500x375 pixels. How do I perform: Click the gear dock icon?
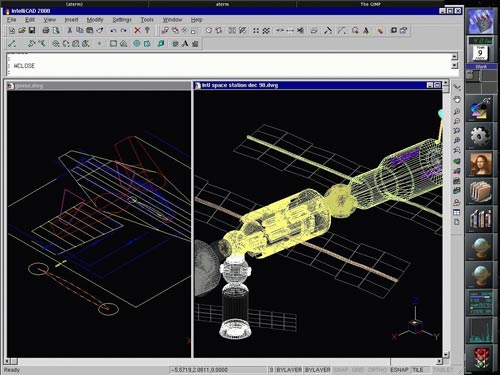click(480, 136)
